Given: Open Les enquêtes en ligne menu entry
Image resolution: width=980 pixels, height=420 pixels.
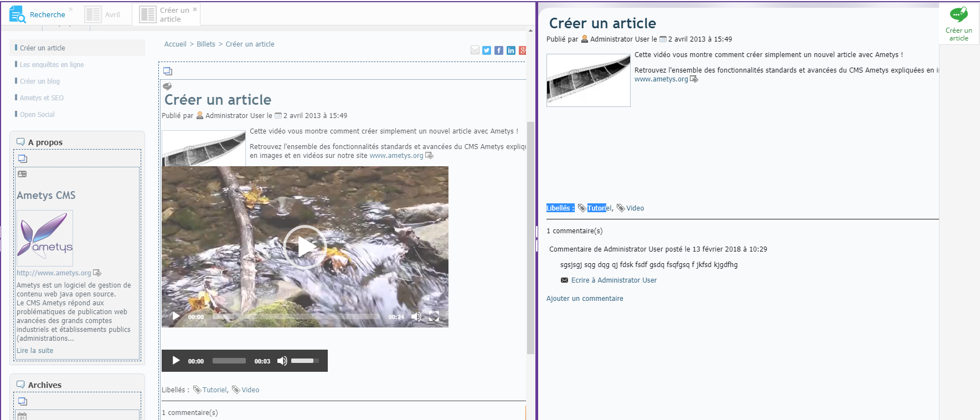Looking at the screenshot, I should pyautogui.click(x=52, y=65).
